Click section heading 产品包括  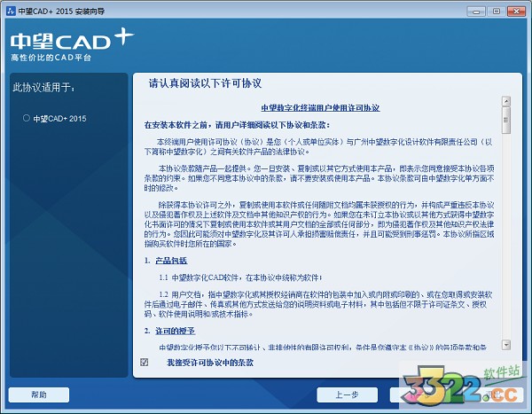point(171,261)
